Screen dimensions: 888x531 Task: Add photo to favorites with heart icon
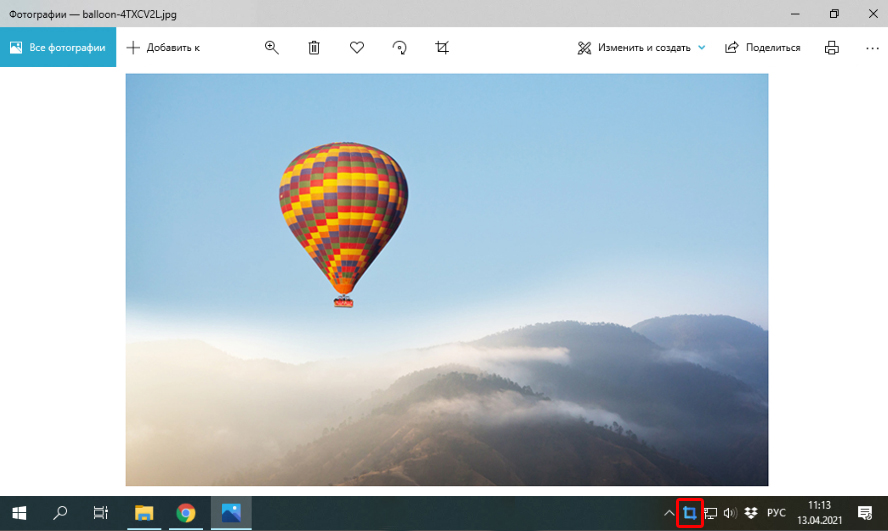pyautogui.click(x=357, y=47)
